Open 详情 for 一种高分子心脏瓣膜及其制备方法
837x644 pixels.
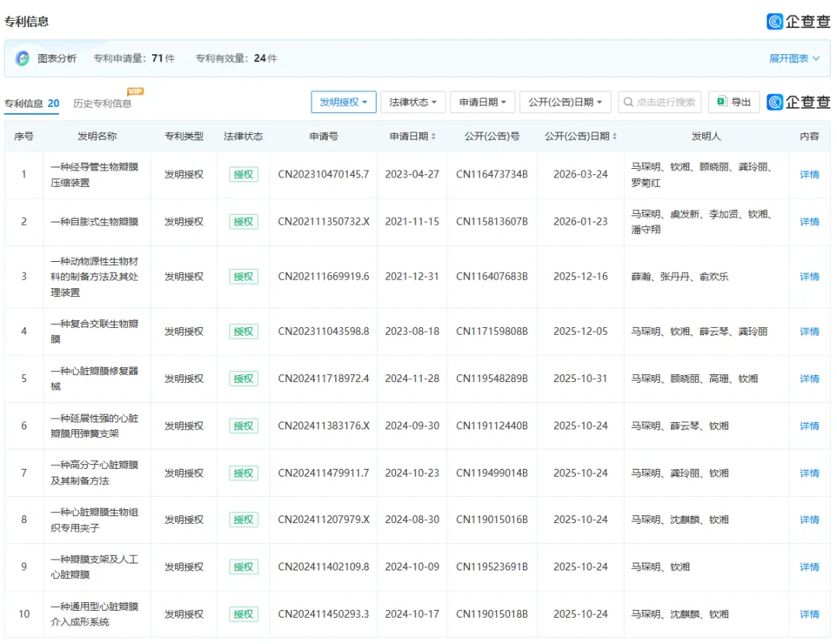click(x=809, y=474)
